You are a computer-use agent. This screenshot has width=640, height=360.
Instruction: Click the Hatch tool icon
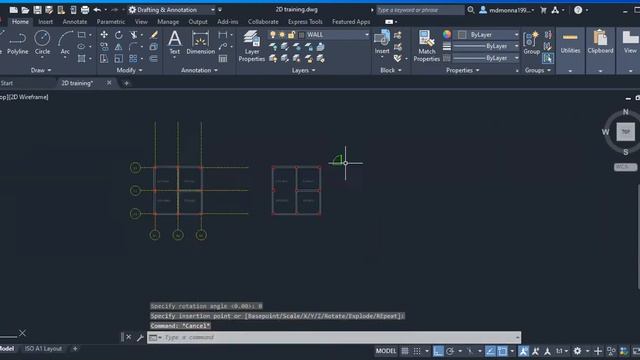82,59
